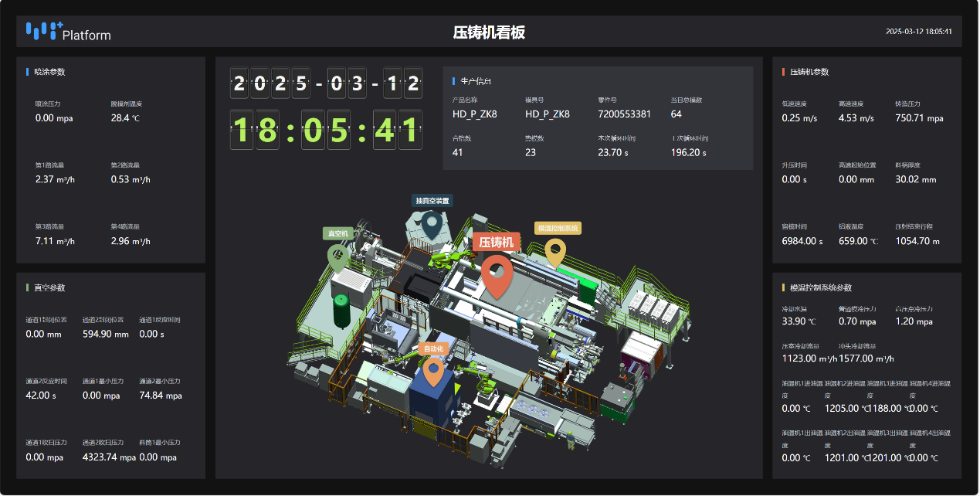
Task: Click the yellow 模温控制系统 pin marker
Action: click(x=555, y=251)
